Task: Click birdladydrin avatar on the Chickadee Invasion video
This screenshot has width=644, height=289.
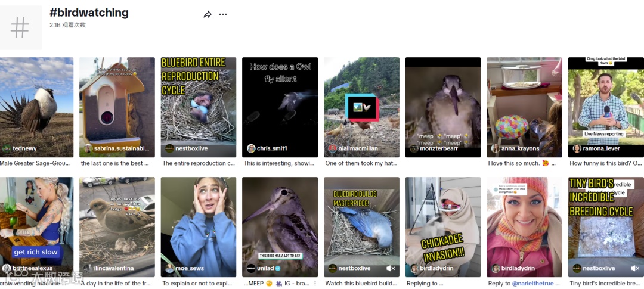Action: coord(414,268)
